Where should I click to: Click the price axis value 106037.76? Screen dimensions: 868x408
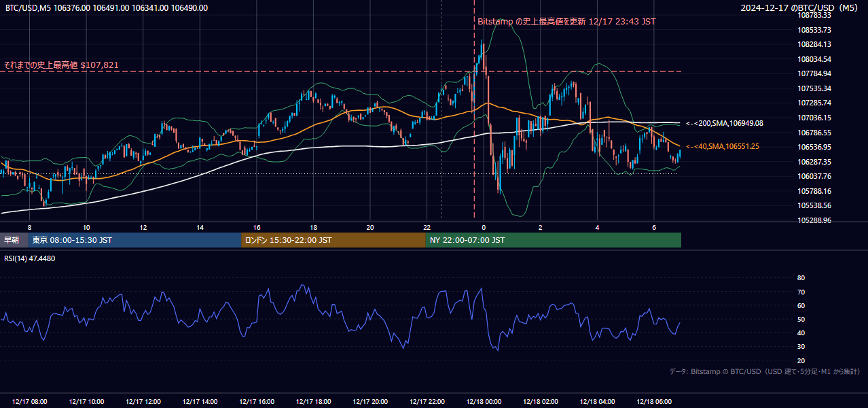point(814,176)
